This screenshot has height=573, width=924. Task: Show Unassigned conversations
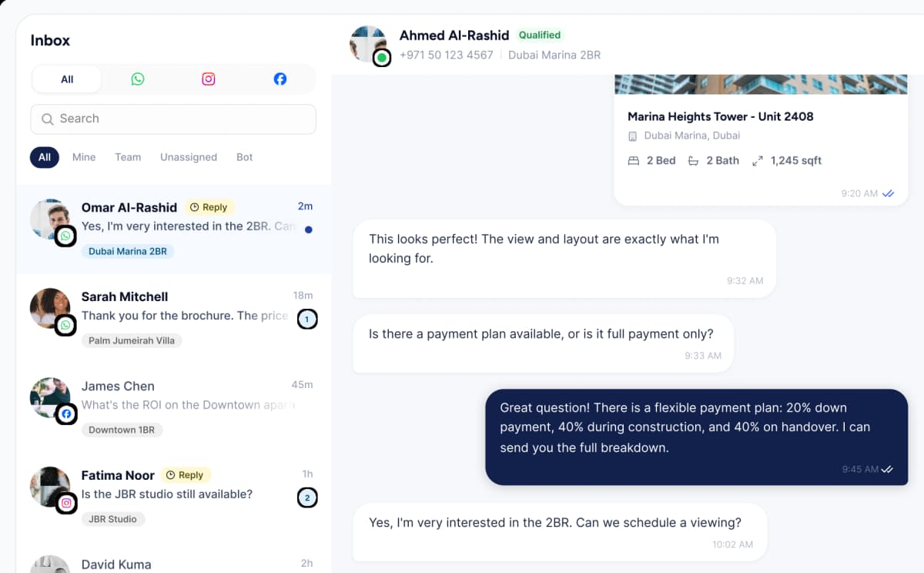189,157
